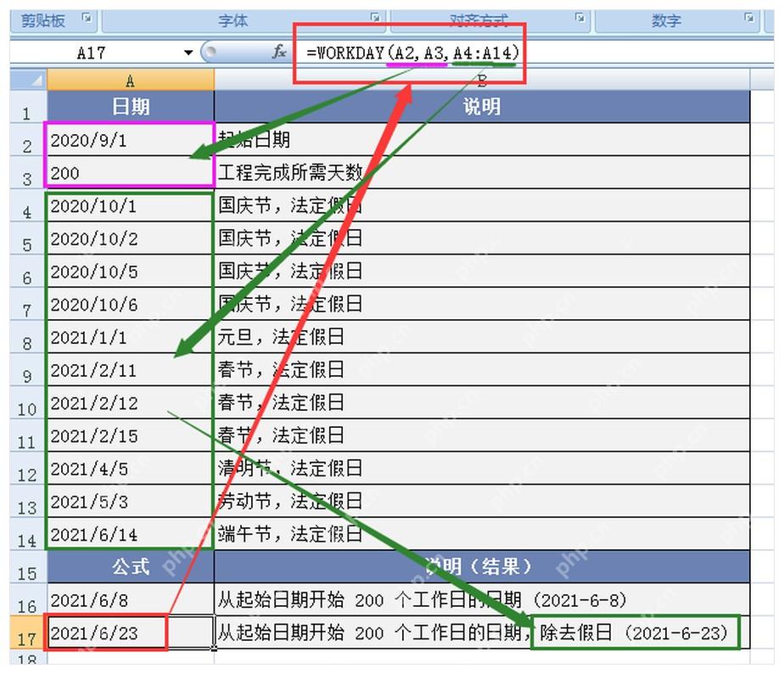The image size is (784, 674).
Task: Select row 12 header
Action: pyautogui.click(x=29, y=469)
